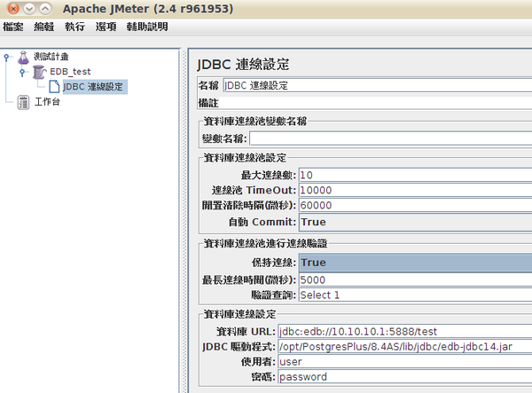Minimize the Apache JMeter window
Image resolution: width=532 pixels, height=393 pixels.
tap(29, 9)
